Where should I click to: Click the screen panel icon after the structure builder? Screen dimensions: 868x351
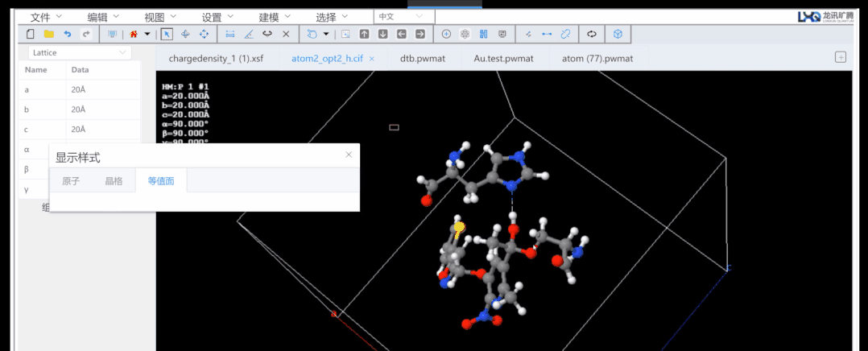tap(502, 35)
